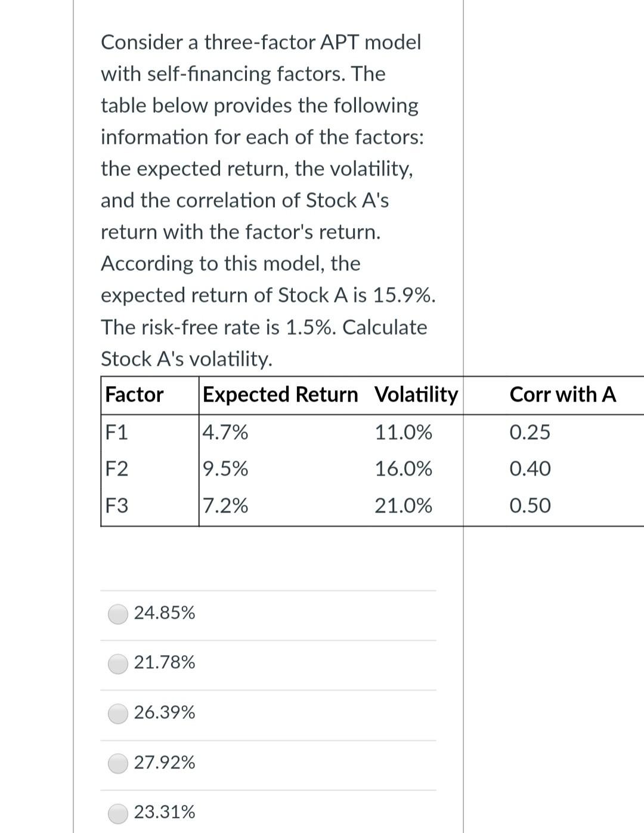
Task: Click the 7.2% expected return cell
Action: click(x=225, y=505)
